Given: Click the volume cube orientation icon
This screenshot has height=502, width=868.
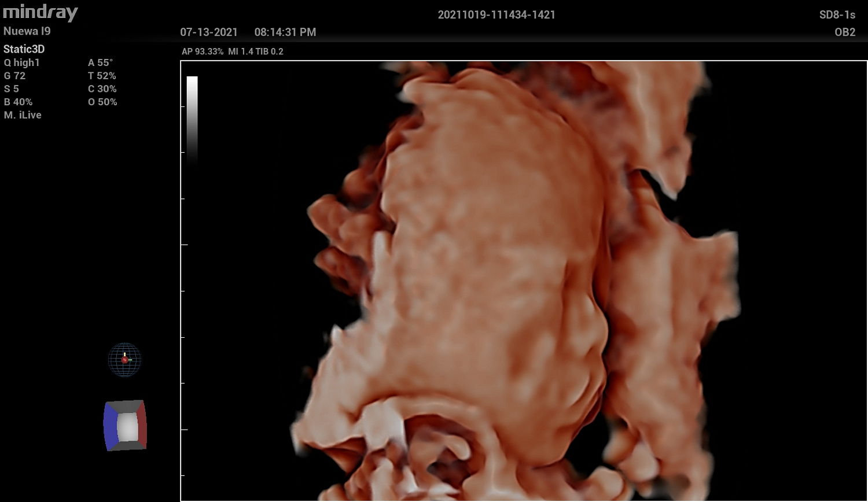Looking at the screenshot, I should (x=125, y=426).
